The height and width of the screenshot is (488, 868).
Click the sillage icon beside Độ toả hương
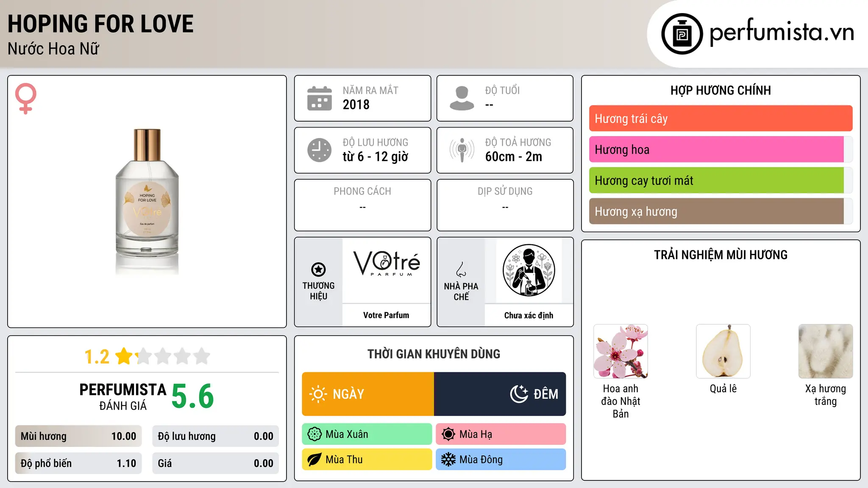click(x=462, y=150)
